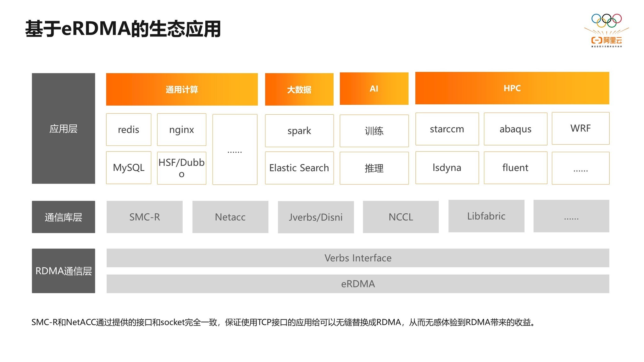Expand the ellipsis box in 应用层
The width and height of the screenshot is (644, 362).
point(235,149)
